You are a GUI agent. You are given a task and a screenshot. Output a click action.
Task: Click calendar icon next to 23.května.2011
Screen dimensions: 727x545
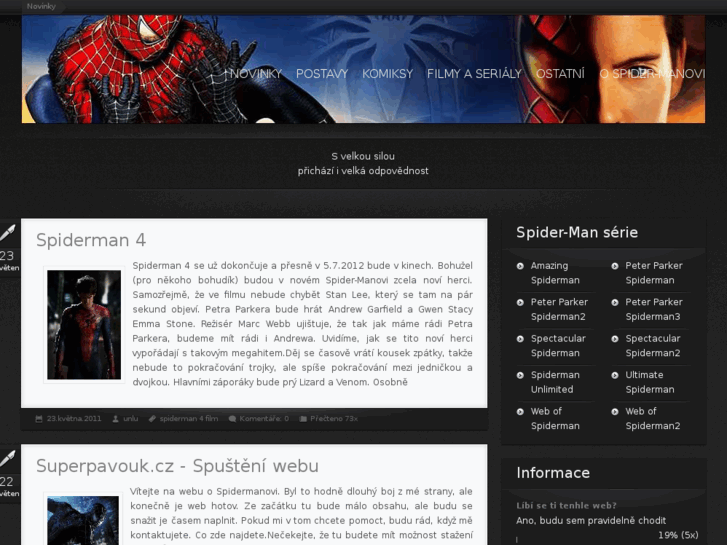39,419
